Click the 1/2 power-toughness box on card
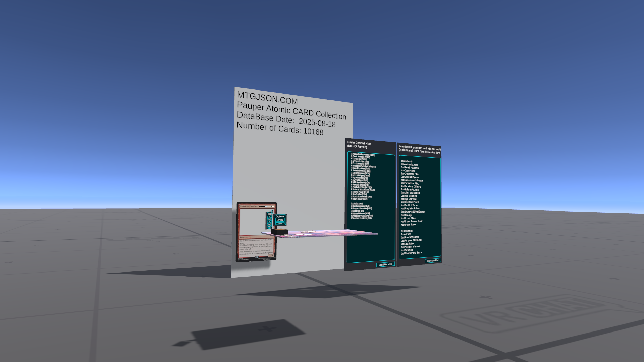The width and height of the screenshot is (644, 362). point(271,255)
